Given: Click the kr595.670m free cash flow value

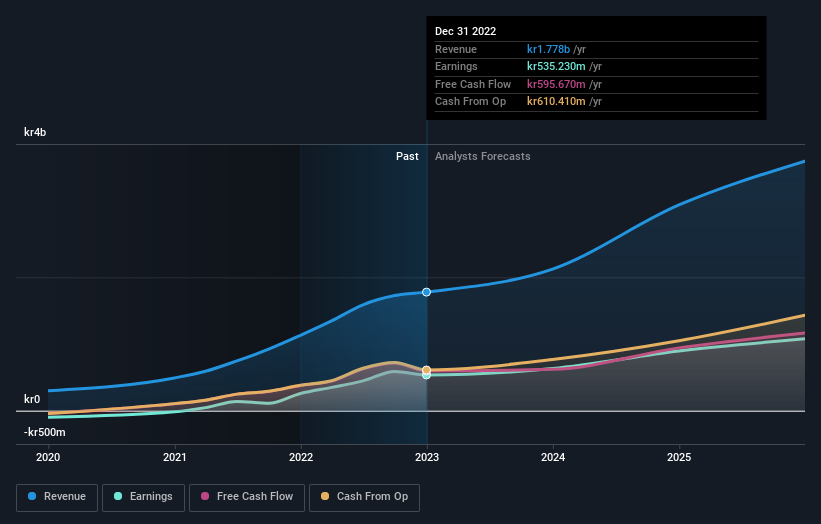Looking at the screenshot, I should tap(556, 84).
